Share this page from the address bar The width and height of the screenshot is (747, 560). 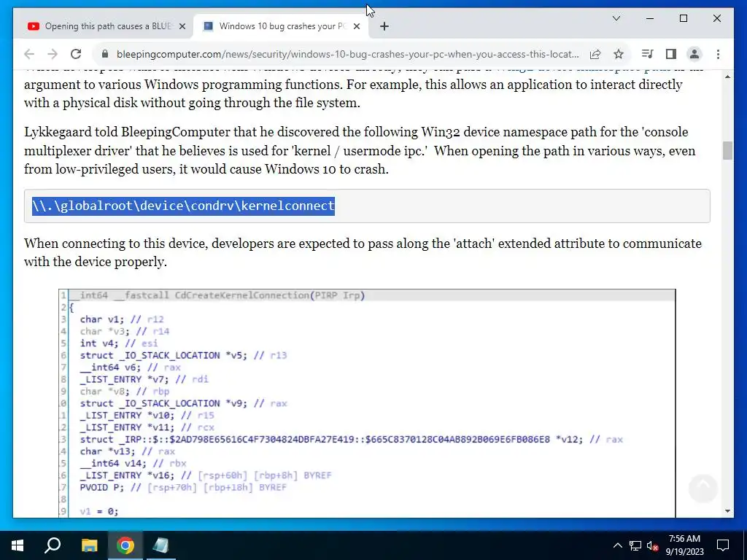[x=595, y=54]
